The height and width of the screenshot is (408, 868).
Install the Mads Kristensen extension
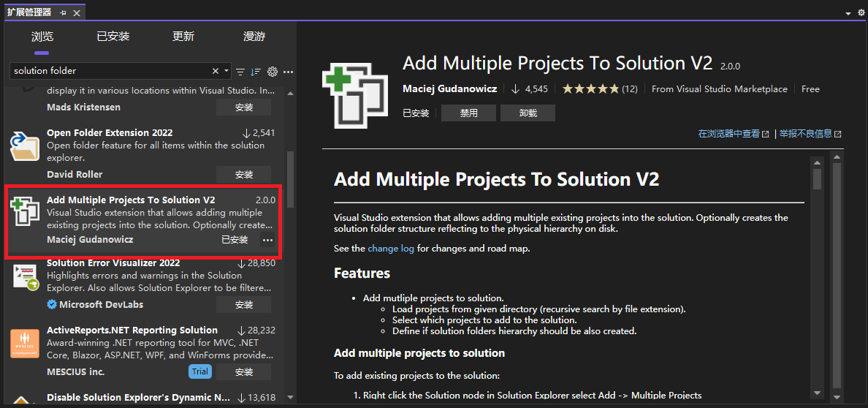coord(243,107)
